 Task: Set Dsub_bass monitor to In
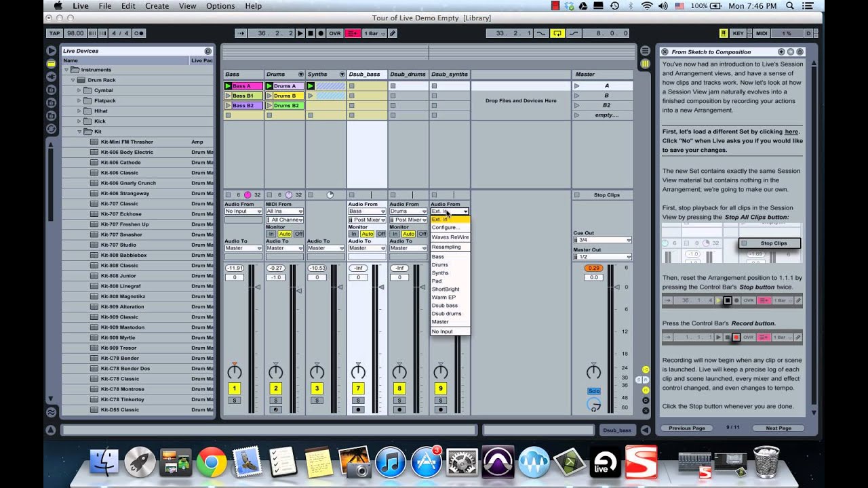353,234
